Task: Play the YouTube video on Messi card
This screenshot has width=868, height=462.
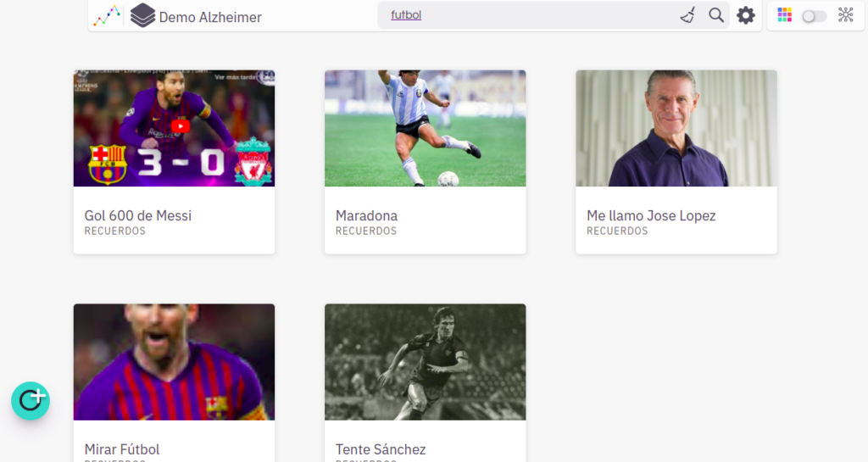Action: click(181, 126)
